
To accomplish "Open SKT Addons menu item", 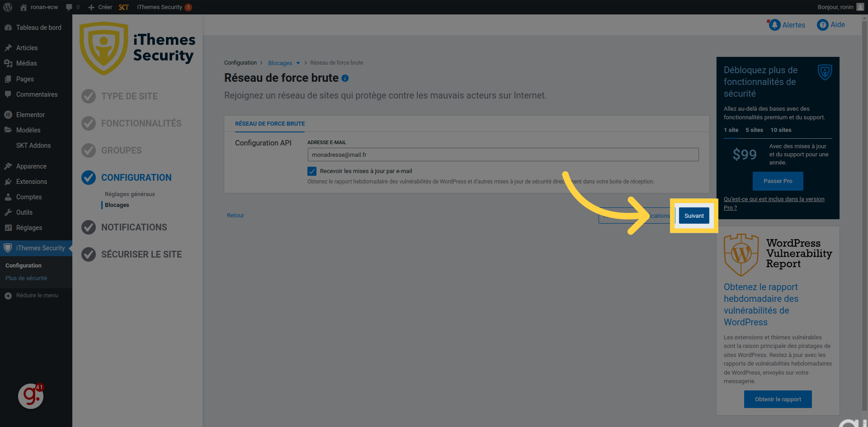I will pos(33,145).
